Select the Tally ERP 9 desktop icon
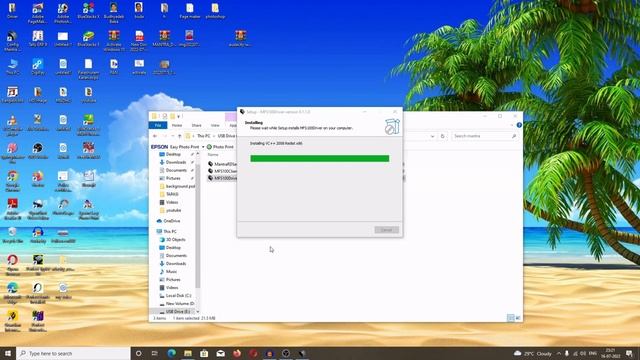The image size is (640, 360). pyautogui.click(x=38, y=39)
